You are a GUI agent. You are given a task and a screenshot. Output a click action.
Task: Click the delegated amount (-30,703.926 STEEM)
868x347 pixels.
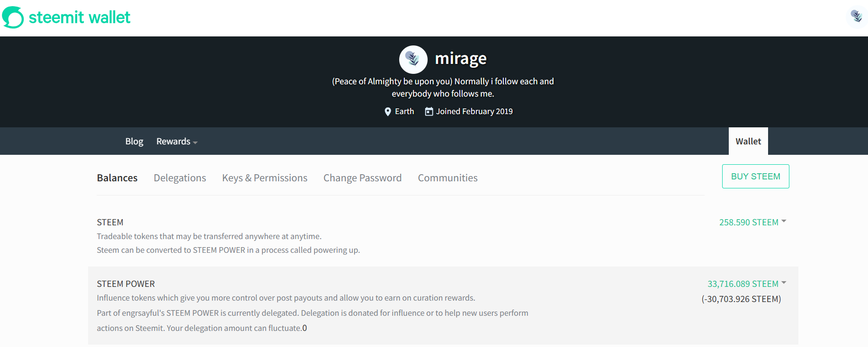741,299
